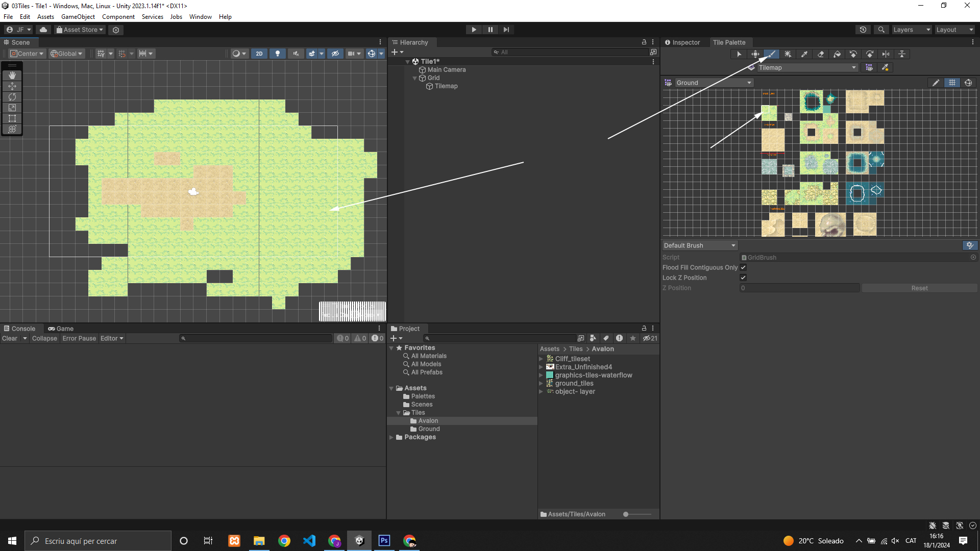Screen dimensions: 980x551
Task: Click Clear in the Console
Action: [10, 338]
